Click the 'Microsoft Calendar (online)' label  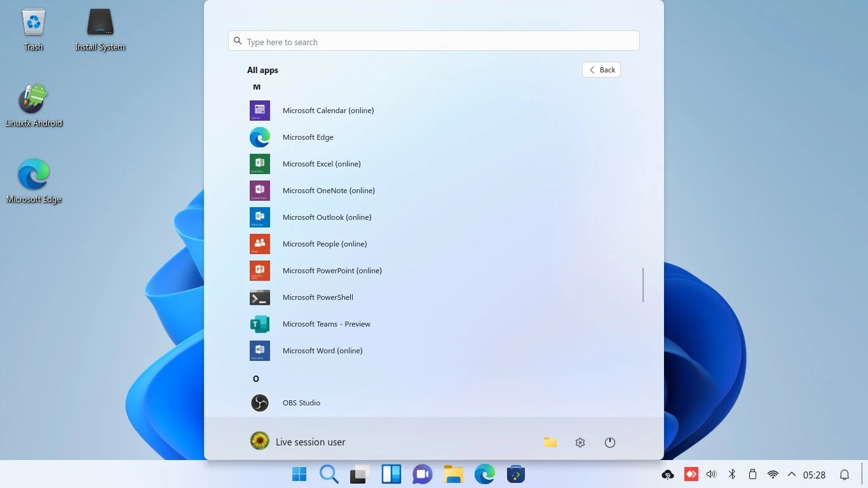329,111
